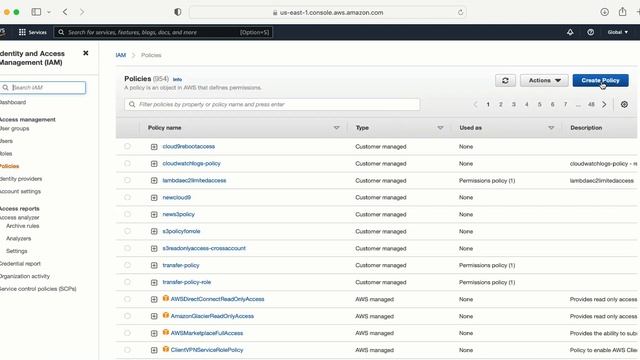Screen dimensions: 640x360
Task: Open the notifications bell
Action: coord(570,32)
